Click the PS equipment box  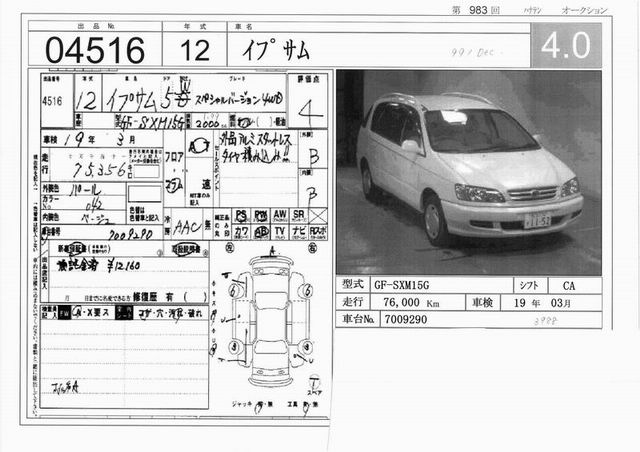(241, 215)
